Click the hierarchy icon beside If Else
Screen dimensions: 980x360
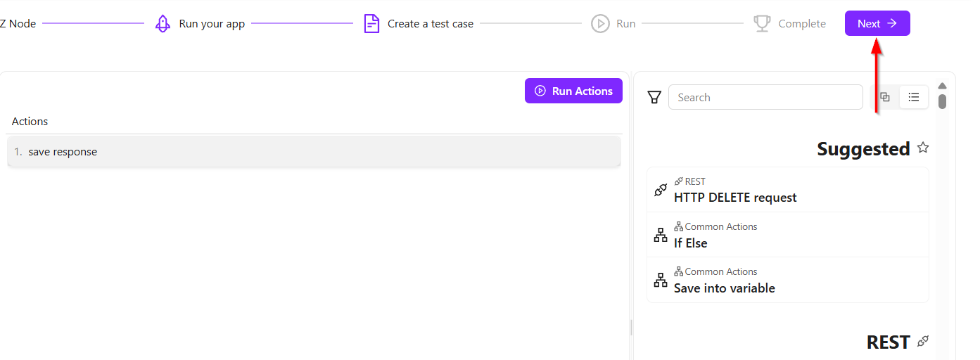coord(661,235)
